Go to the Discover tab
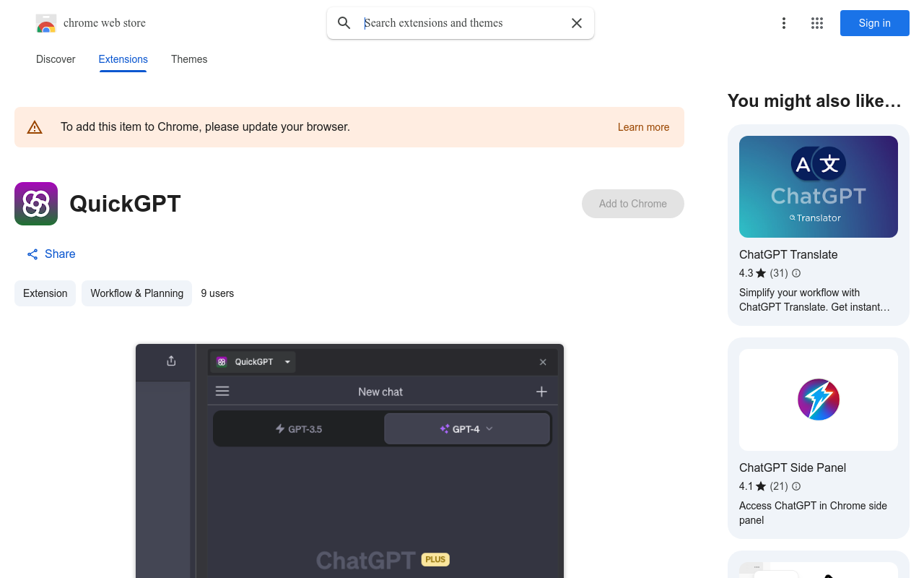 pyautogui.click(x=56, y=59)
